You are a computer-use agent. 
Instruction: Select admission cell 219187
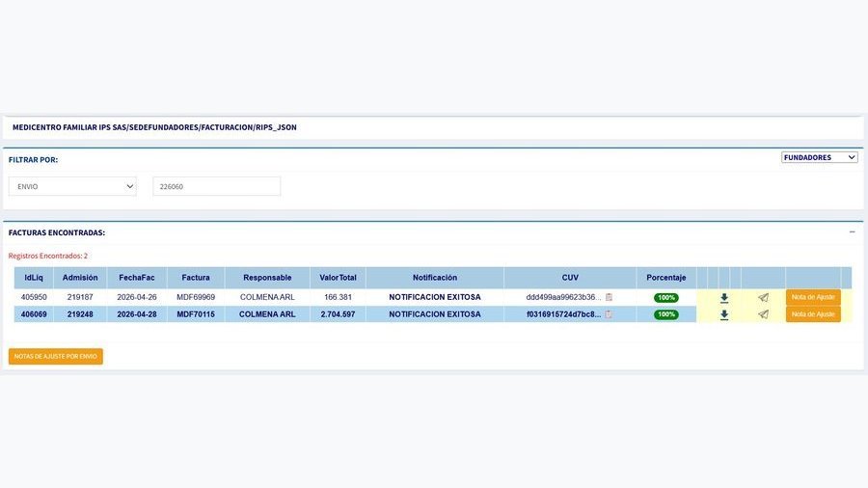[x=80, y=297]
